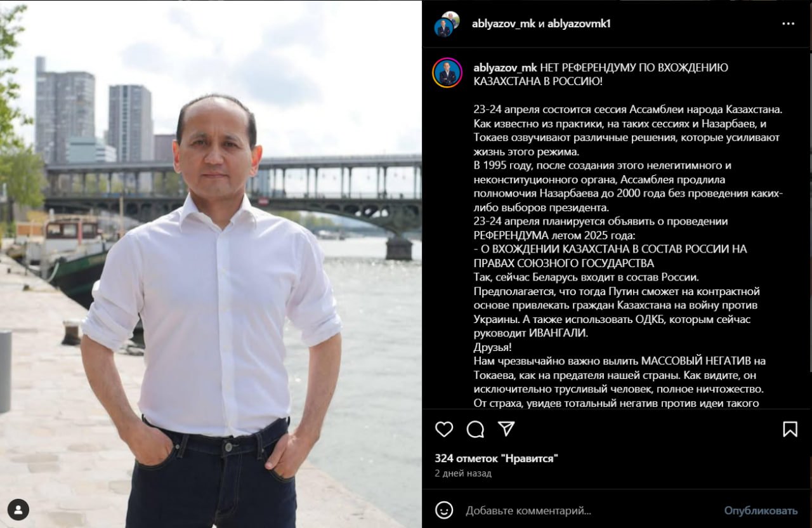This screenshot has width=812, height=528.
Task: Click the '2 дней назад' timestamp
Action: click(463, 473)
